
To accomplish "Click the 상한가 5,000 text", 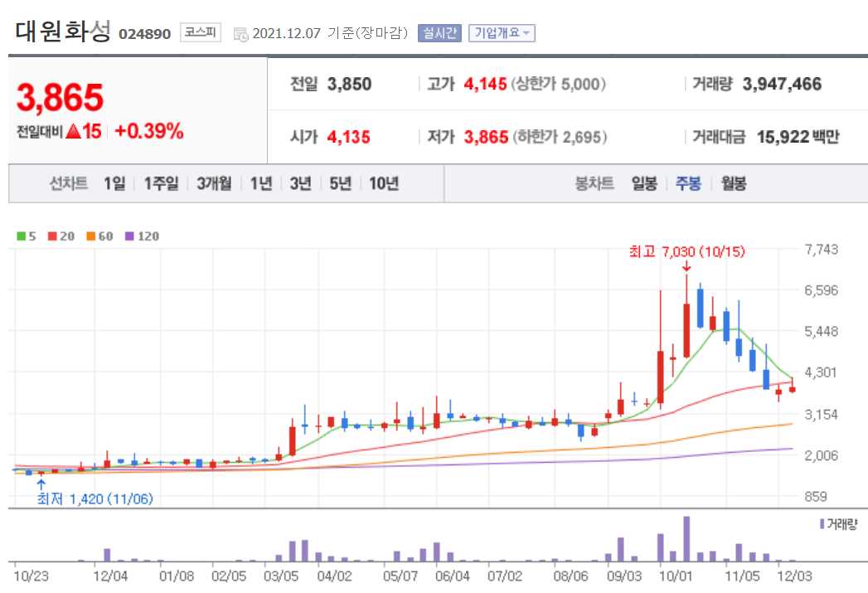I will click(558, 84).
